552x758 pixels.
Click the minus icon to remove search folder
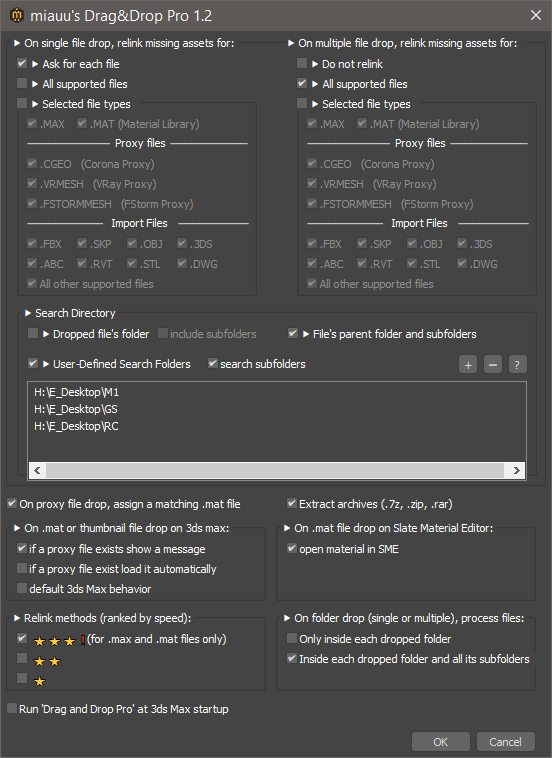point(493,365)
